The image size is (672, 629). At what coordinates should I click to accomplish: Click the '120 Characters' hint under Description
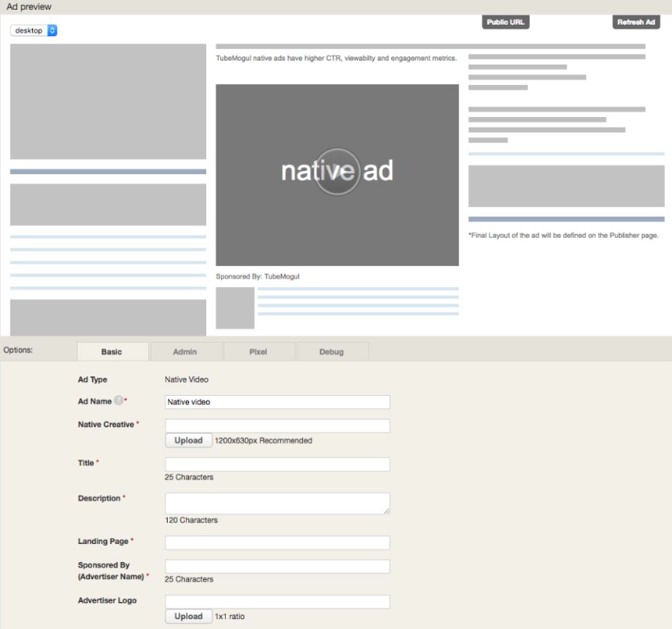pyautogui.click(x=192, y=520)
